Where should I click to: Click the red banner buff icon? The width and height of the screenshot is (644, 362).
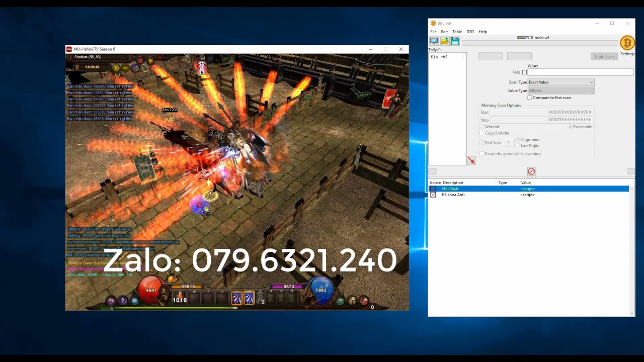point(202,68)
